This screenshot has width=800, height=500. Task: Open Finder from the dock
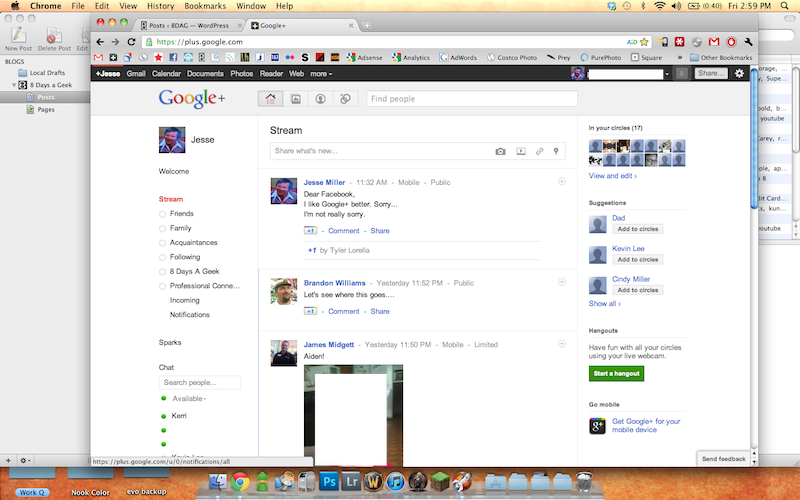(x=218, y=481)
